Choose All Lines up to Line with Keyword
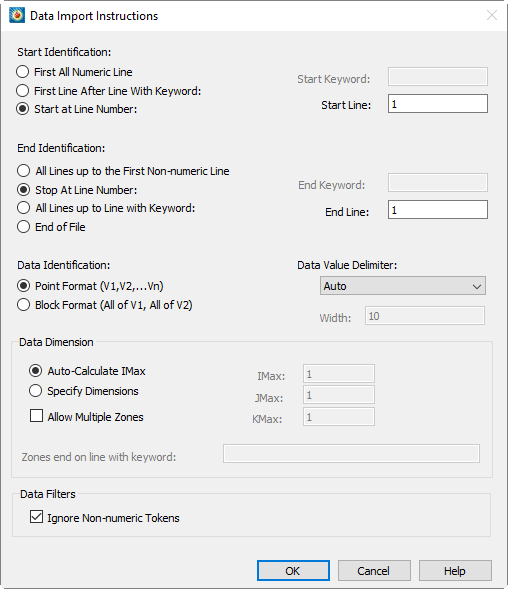This screenshot has height=589, width=508. point(23,208)
